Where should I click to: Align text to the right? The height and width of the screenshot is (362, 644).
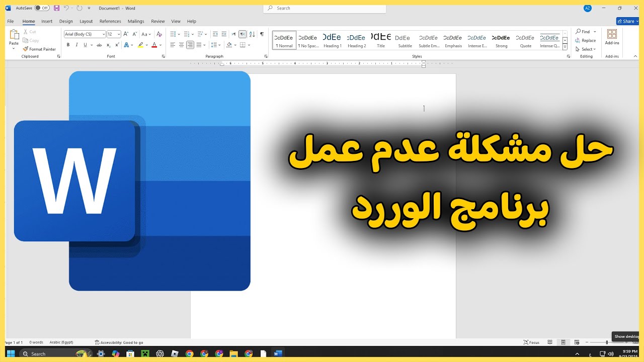[190, 45]
